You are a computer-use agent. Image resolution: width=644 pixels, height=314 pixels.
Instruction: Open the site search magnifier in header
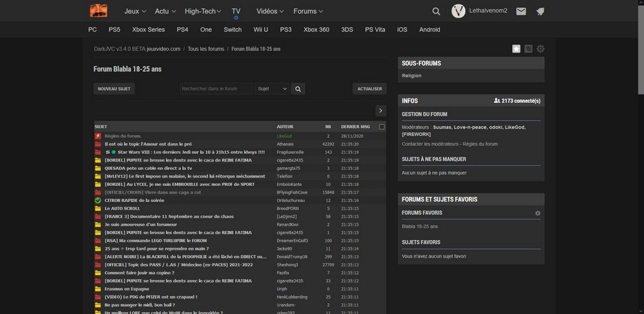[x=436, y=11]
